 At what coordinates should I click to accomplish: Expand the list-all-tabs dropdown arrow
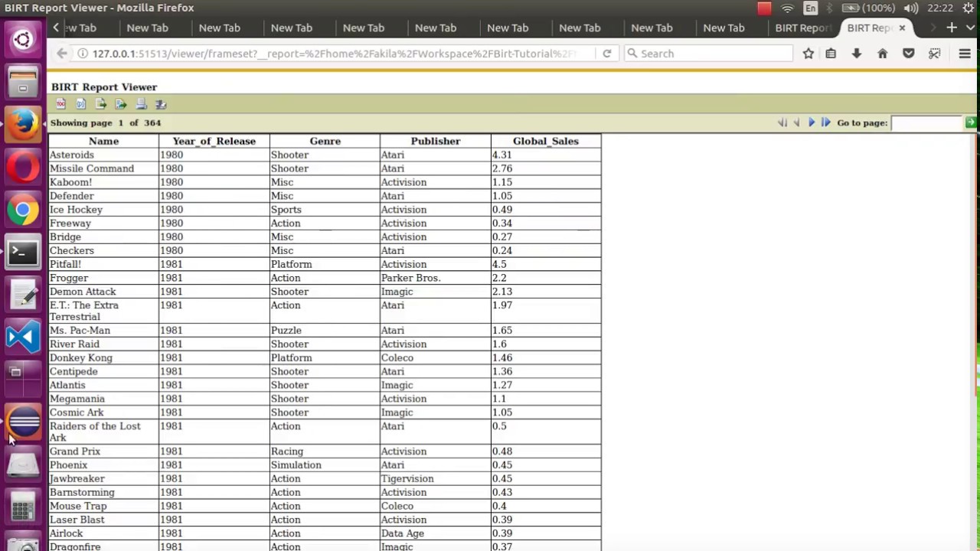pos(972,28)
